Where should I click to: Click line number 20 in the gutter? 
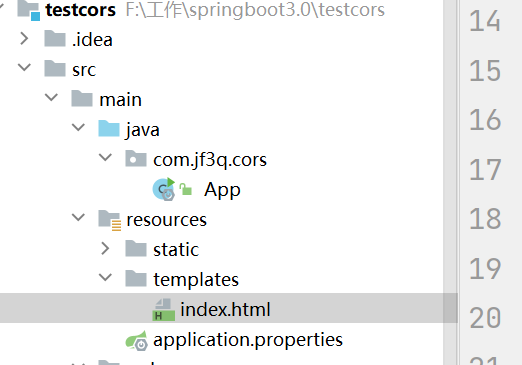pyautogui.click(x=485, y=318)
